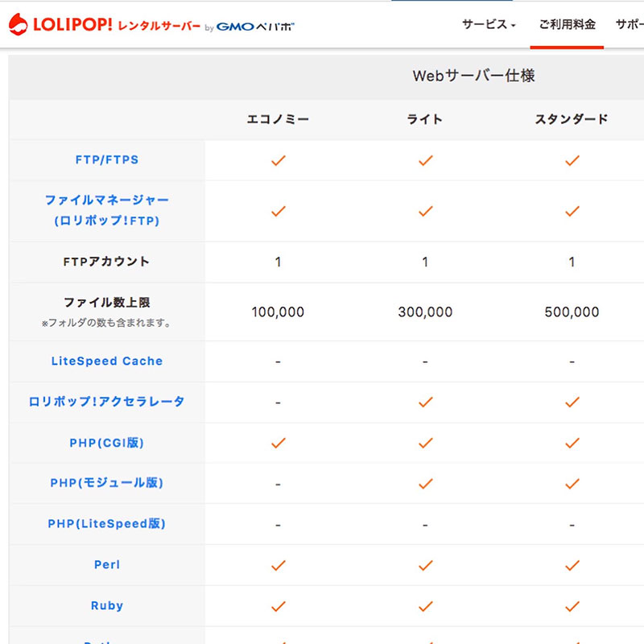Image resolution: width=644 pixels, height=644 pixels.
Task: Click the PHP(LiteSpeed版) link
Action: click(107, 524)
